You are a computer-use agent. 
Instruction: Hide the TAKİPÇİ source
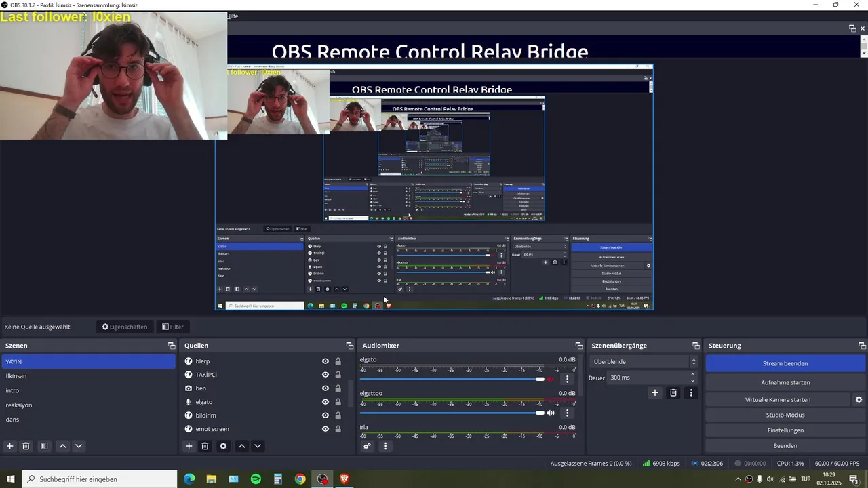coord(325,375)
